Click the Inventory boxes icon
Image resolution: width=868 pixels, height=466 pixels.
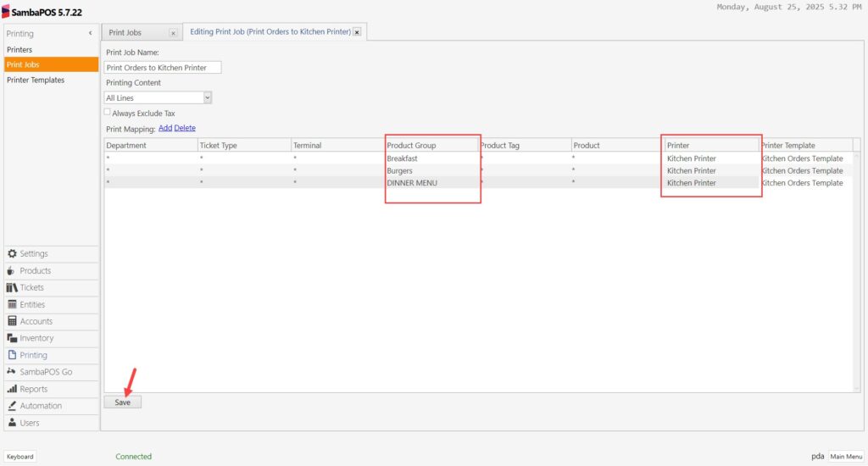pyautogui.click(x=12, y=338)
